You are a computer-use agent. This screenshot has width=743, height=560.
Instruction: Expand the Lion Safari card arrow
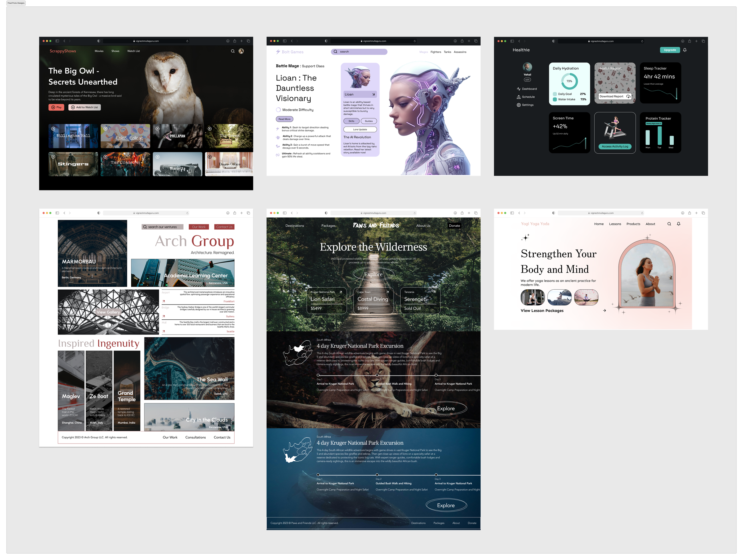click(341, 292)
